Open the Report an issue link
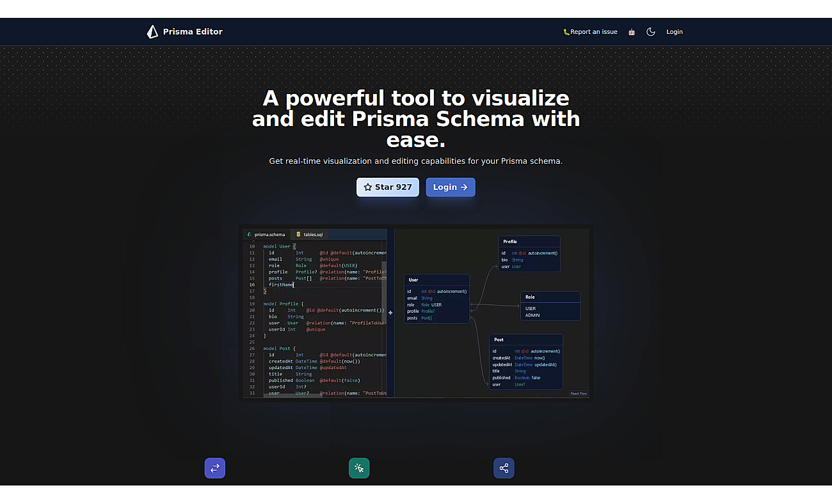Image resolution: width=832 pixels, height=504 pixels. [590, 32]
